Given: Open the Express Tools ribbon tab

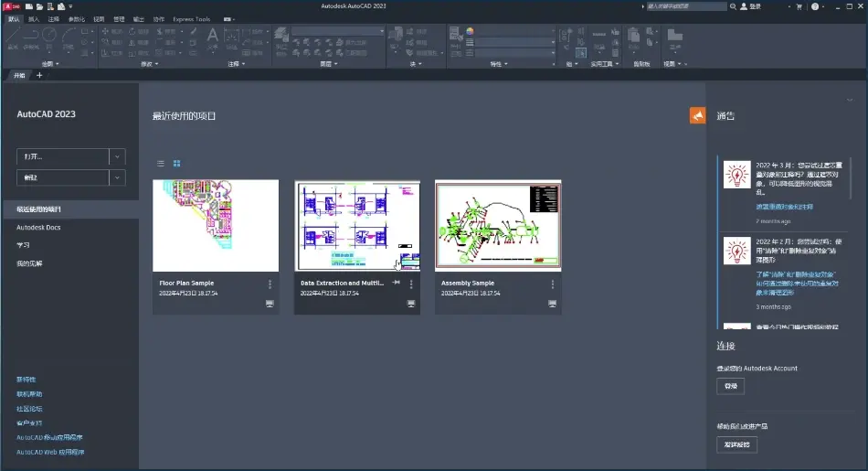Looking at the screenshot, I should pyautogui.click(x=192, y=19).
